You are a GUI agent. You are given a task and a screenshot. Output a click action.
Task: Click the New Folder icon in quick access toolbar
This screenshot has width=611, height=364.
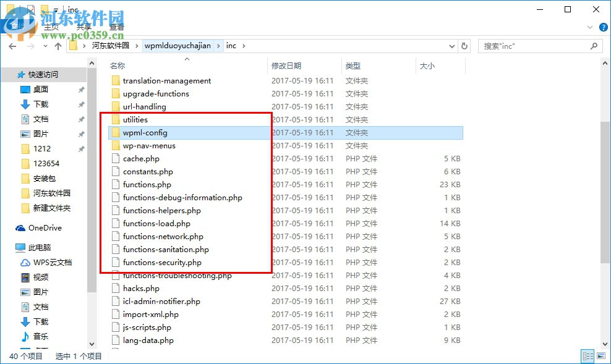[43, 9]
